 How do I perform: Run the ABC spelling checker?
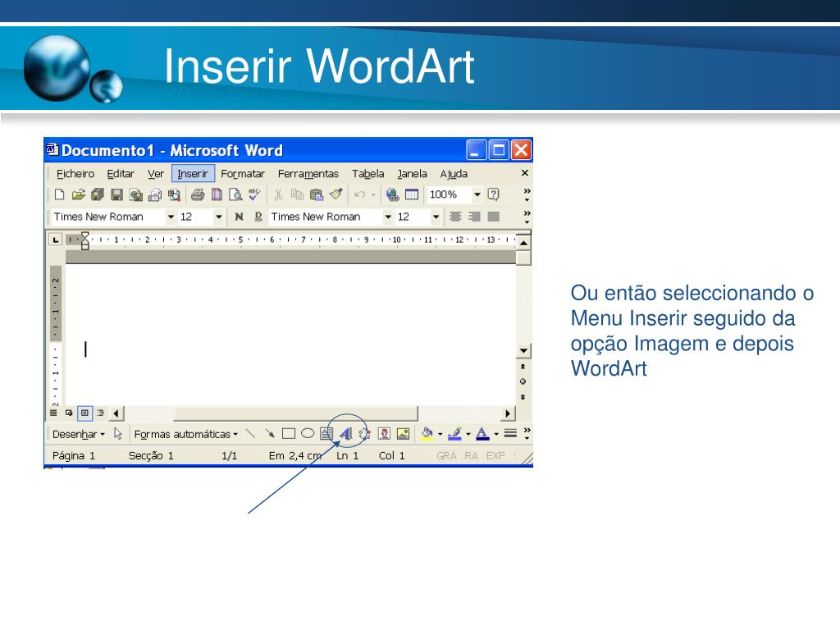tap(254, 194)
